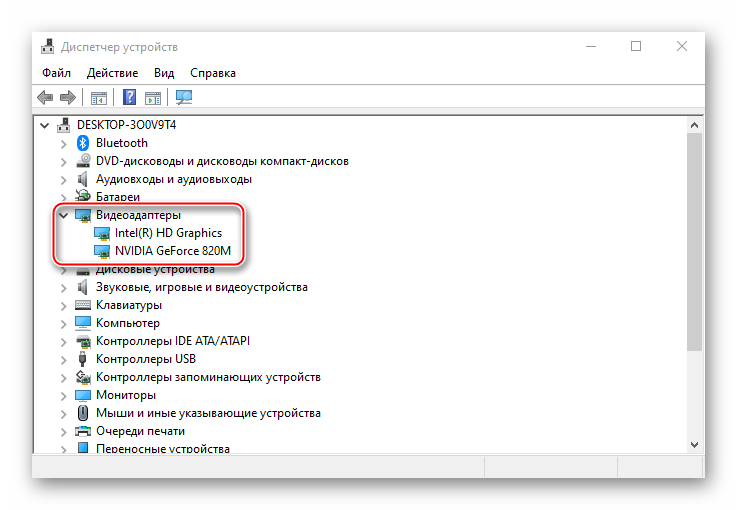Click the Мониторы category icon
This screenshot has width=737, height=510.
click(x=83, y=395)
